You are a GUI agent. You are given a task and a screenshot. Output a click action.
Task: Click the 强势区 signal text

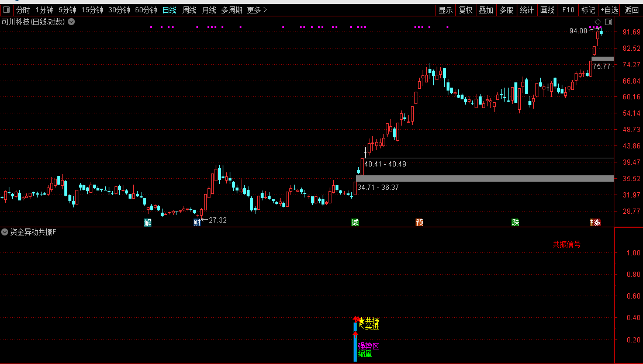[x=368, y=346]
